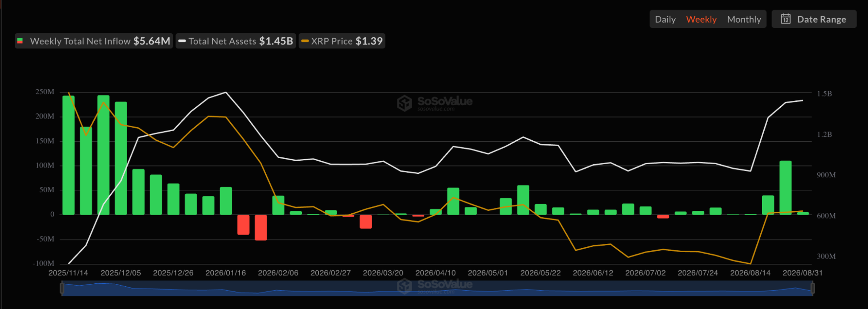
Task: Toggle XRP Price line series
Action: [x=342, y=41]
